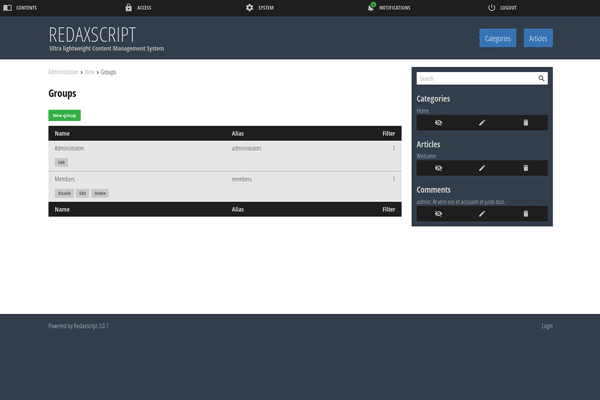Click the View breadcrumb link
This screenshot has width=600, height=400.
(89, 72)
